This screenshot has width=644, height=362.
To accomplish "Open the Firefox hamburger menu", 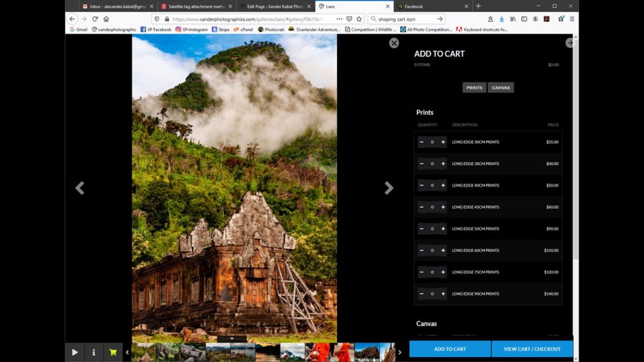I will (572, 19).
